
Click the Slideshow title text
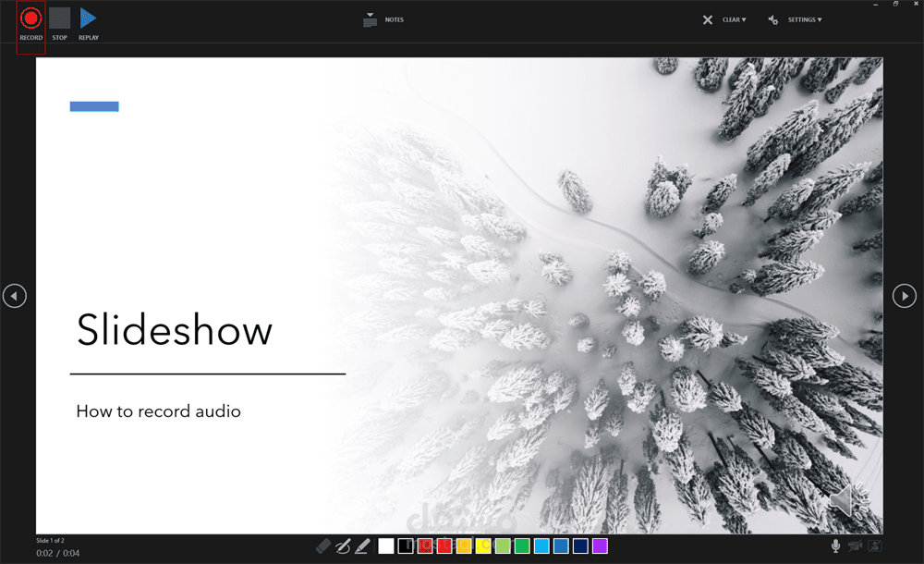point(175,330)
